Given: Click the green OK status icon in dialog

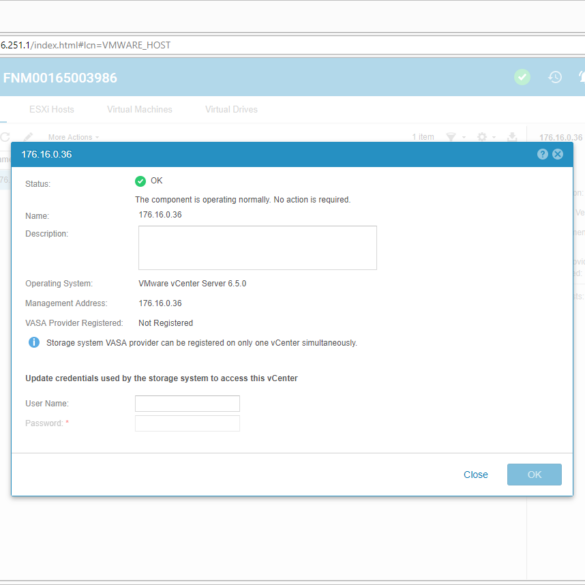Looking at the screenshot, I should click(x=140, y=181).
